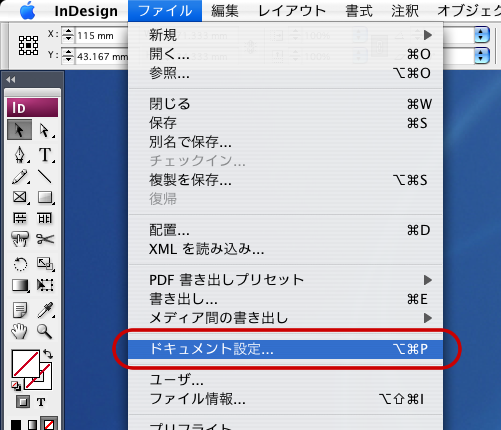Click the reference point locator grid
This screenshot has height=430, width=501.
pos(28,45)
